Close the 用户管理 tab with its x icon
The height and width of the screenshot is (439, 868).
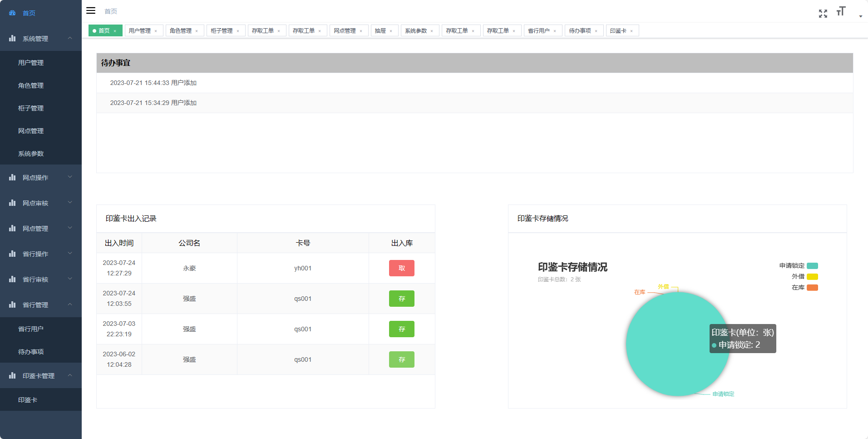point(156,31)
